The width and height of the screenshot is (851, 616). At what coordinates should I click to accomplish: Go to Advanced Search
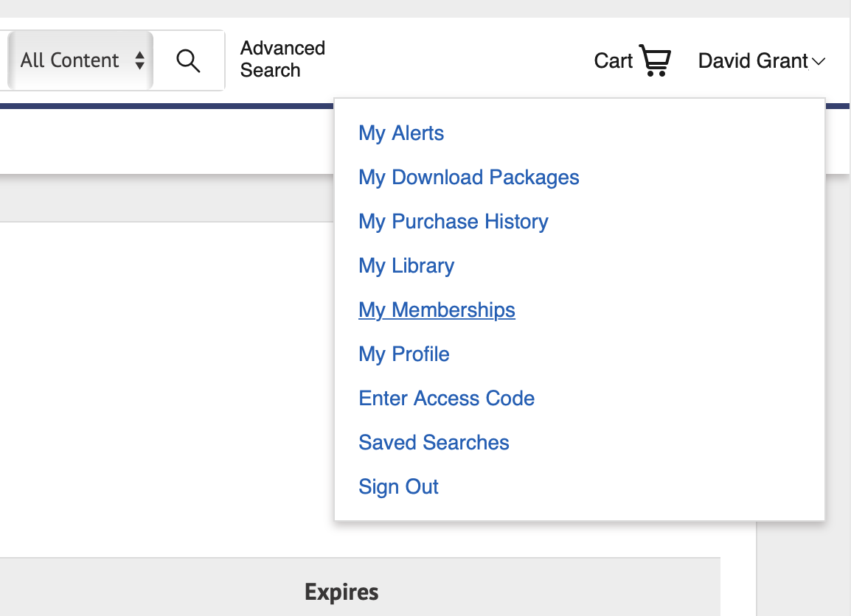282,59
